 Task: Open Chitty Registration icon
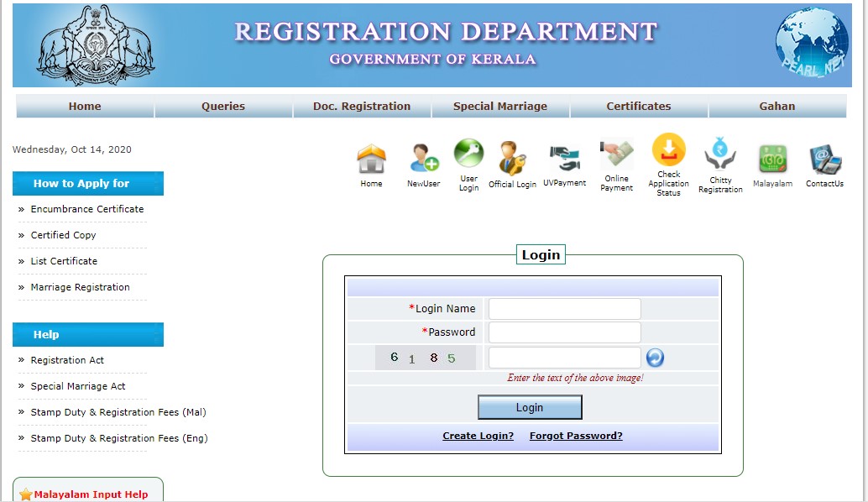pyautogui.click(x=719, y=159)
